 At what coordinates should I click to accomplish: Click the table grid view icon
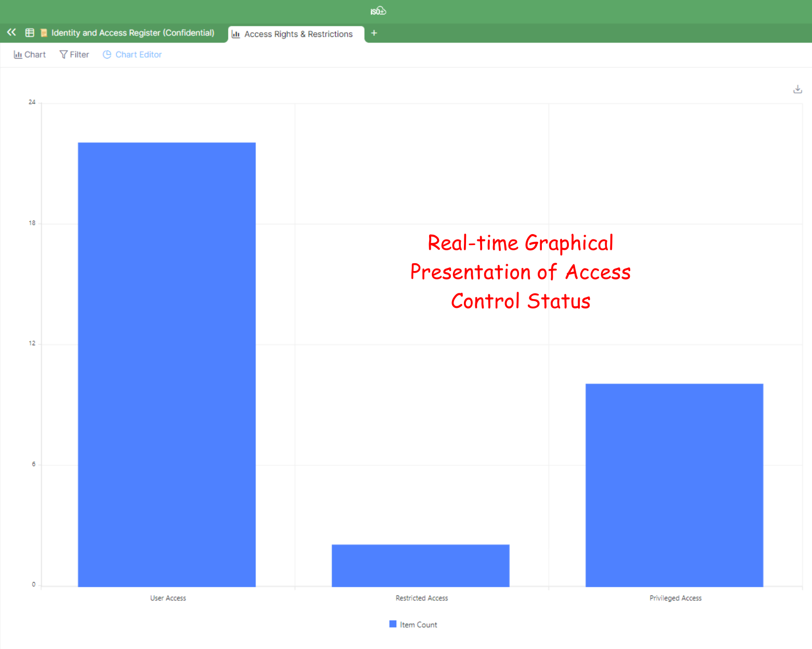(x=30, y=33)
